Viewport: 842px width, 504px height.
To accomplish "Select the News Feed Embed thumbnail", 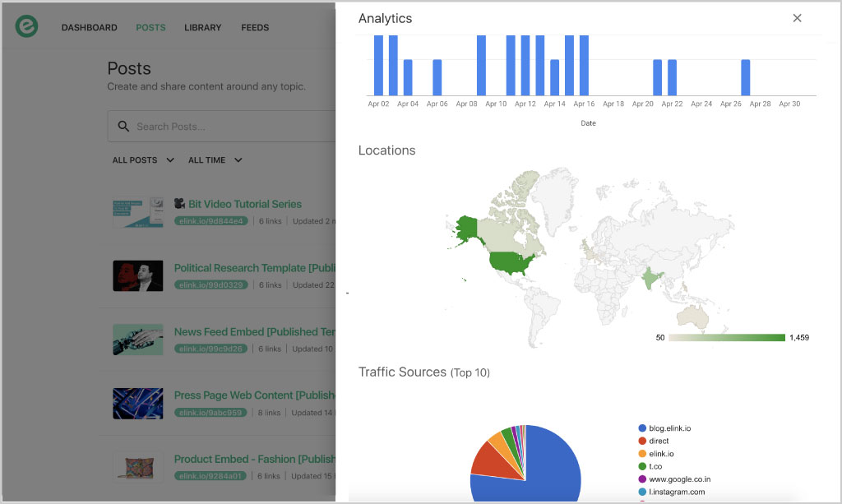I will 138,340.
